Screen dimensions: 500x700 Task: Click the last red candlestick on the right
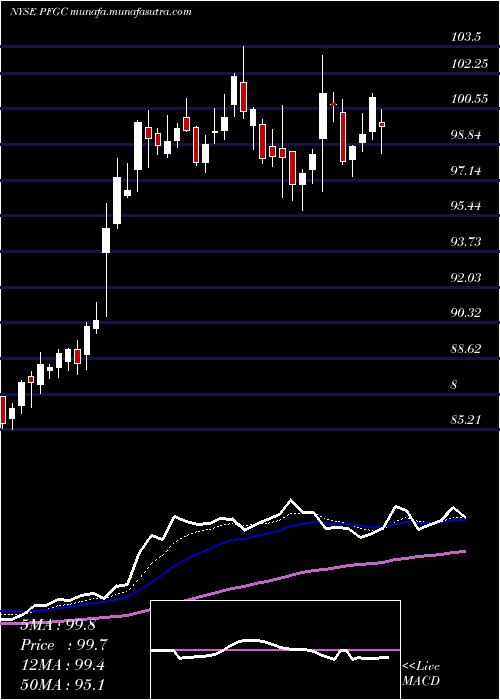tap(382, 125)
